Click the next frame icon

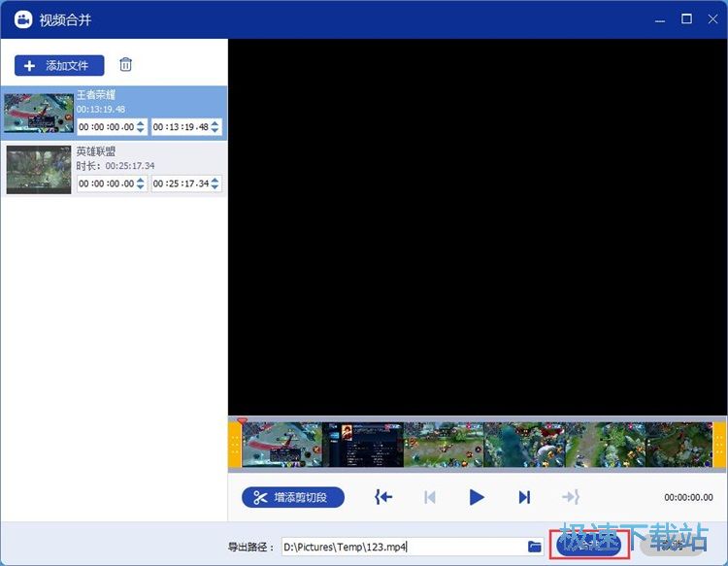pos(524,497)
